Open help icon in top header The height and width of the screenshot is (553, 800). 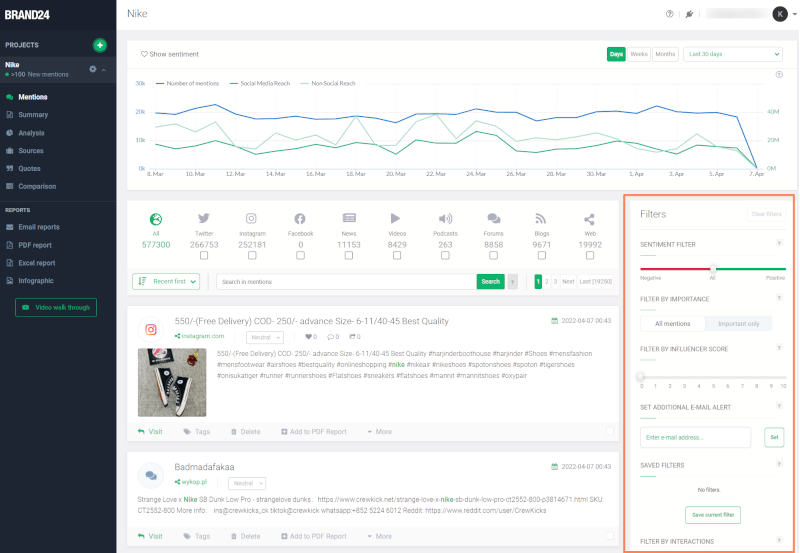pos(669,14)
